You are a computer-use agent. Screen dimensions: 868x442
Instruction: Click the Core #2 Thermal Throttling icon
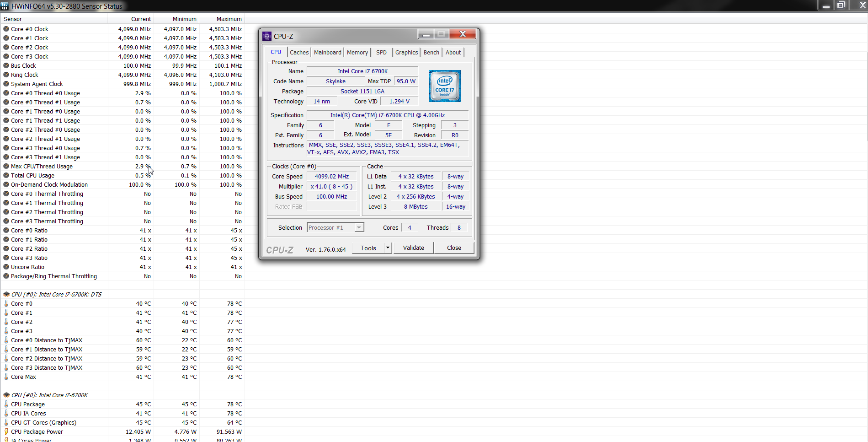6,212
